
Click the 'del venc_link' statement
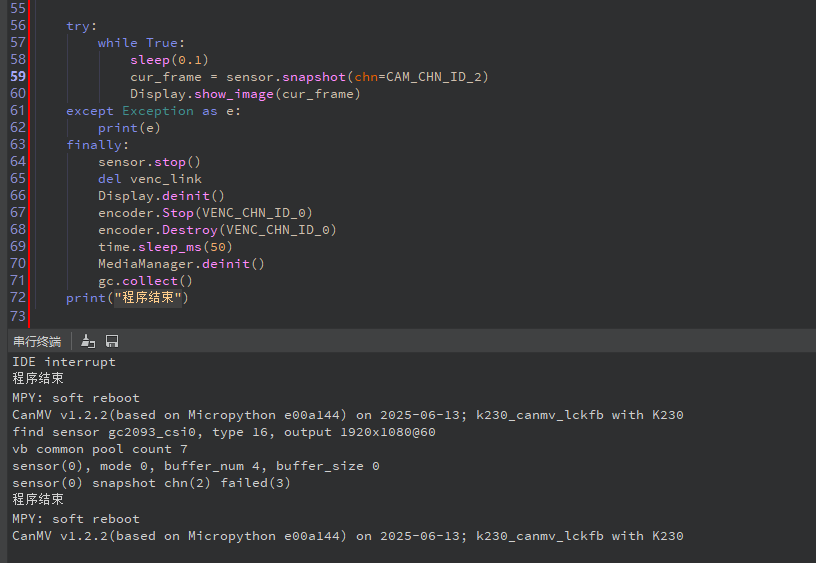click(x=149, y=178)
